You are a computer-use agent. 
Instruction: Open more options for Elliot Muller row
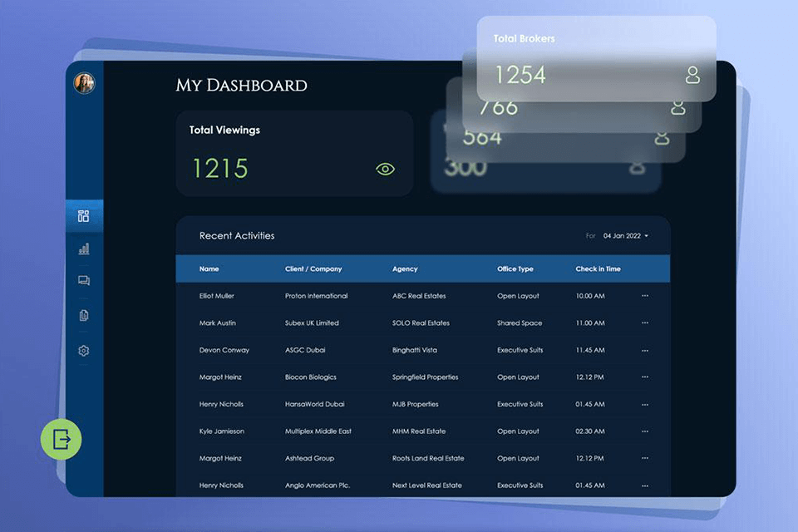(x=645, y=296)
